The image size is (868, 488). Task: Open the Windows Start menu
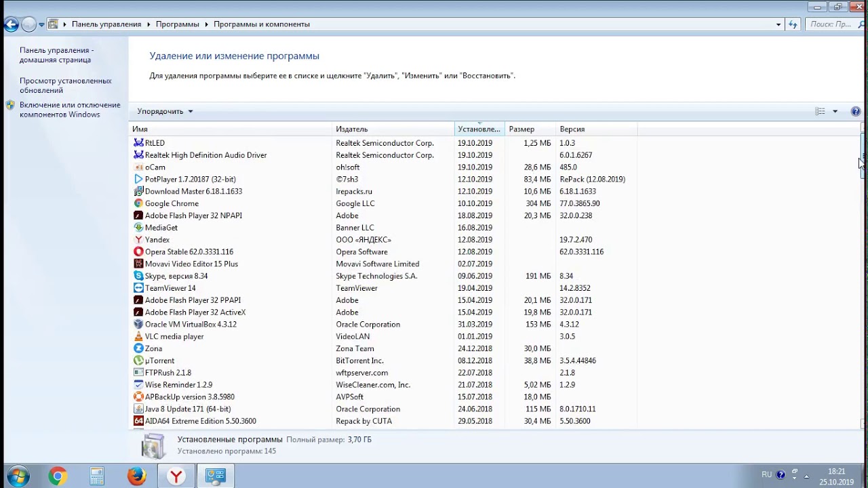pos(17,476)
